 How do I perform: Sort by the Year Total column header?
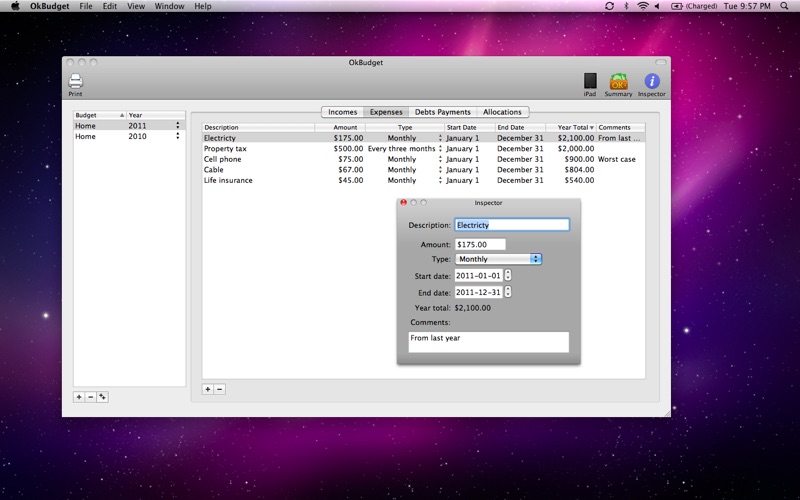pos(570,128)
